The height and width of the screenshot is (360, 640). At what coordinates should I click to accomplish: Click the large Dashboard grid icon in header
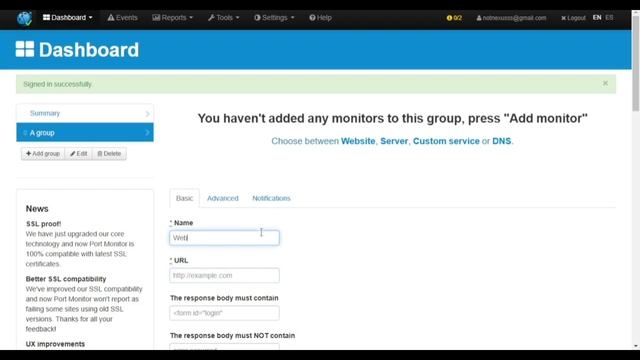(25, 49)
